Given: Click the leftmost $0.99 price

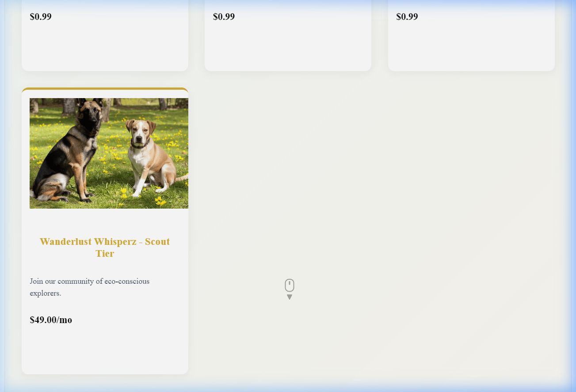Looking at the screenshot, I should [41, 17].
